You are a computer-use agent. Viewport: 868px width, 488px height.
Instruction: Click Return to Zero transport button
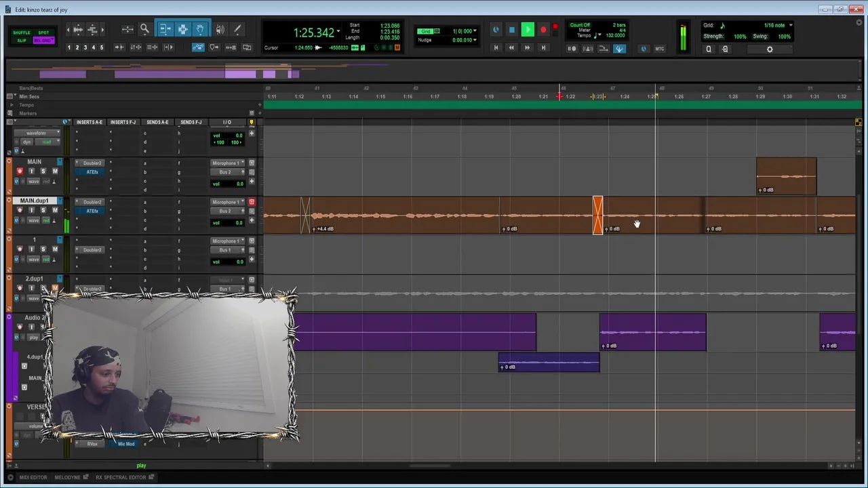[496, 47]
